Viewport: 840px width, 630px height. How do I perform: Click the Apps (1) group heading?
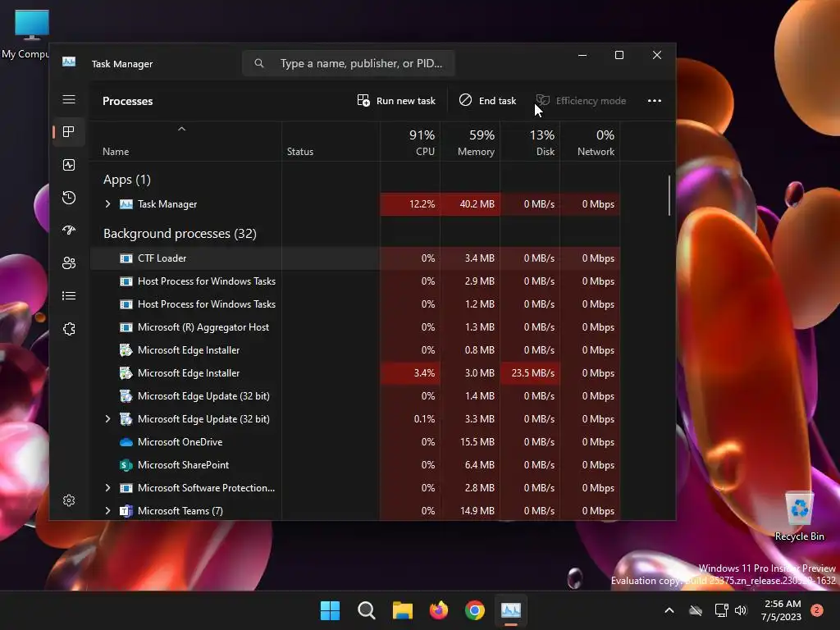click(127, 180)
